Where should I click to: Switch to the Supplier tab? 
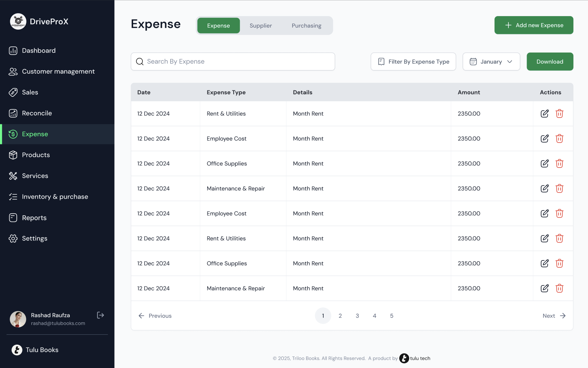(260, 25)
